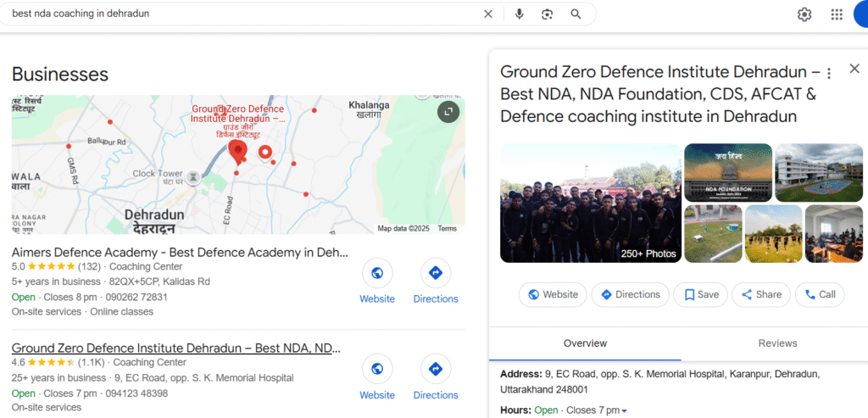This screenshot has height=418, width=868.
Task: Click the Businesses heading
Action: [60, 74]
